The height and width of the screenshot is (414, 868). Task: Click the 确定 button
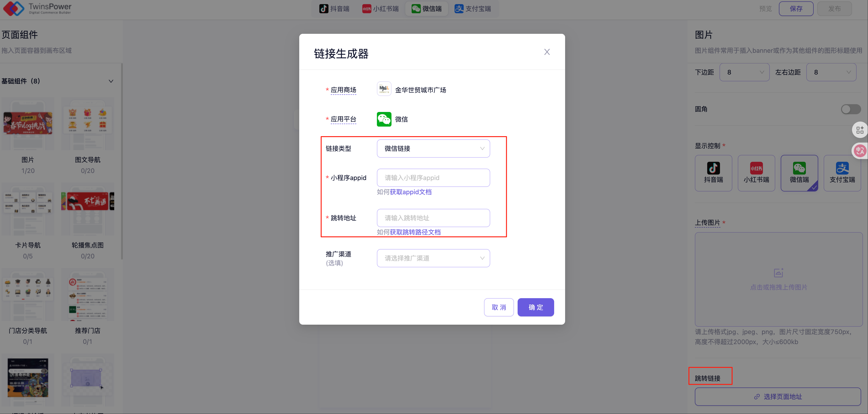click(x=535, y=307)
